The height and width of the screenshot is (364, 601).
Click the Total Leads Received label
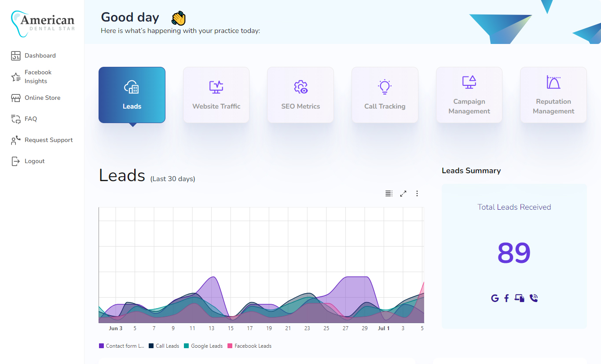click(x=514, y=207)
